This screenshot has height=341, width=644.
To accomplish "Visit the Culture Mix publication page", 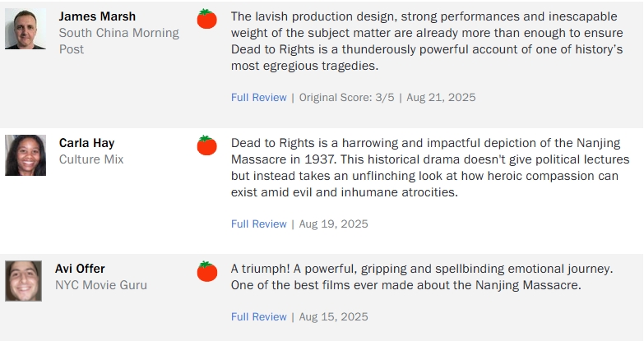I will pyautogui.click(x=91, y=159).
